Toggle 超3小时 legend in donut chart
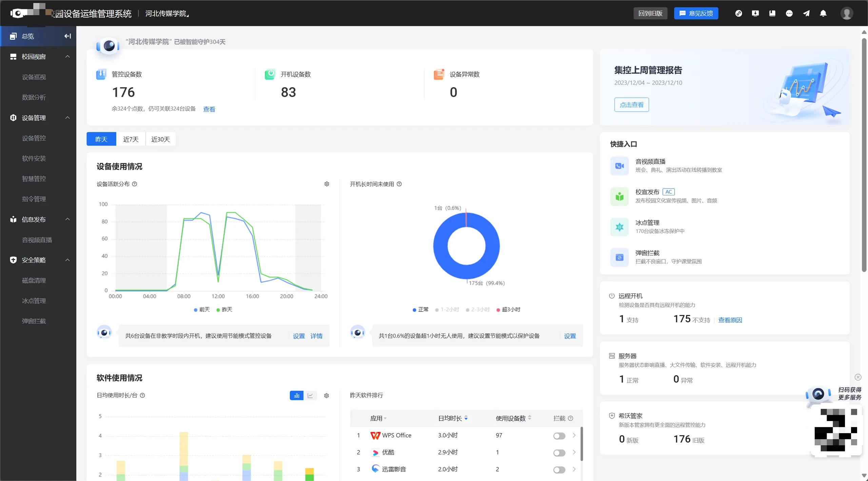 pyautogui.click(x=508, y=309)
